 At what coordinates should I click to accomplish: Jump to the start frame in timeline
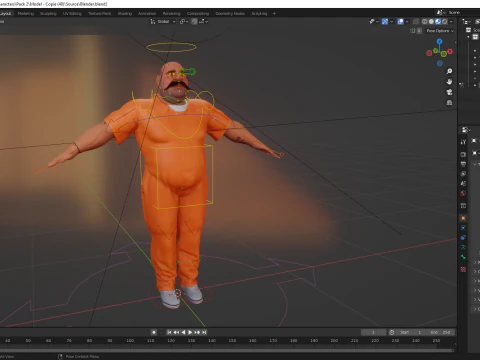tap(169, 332)
